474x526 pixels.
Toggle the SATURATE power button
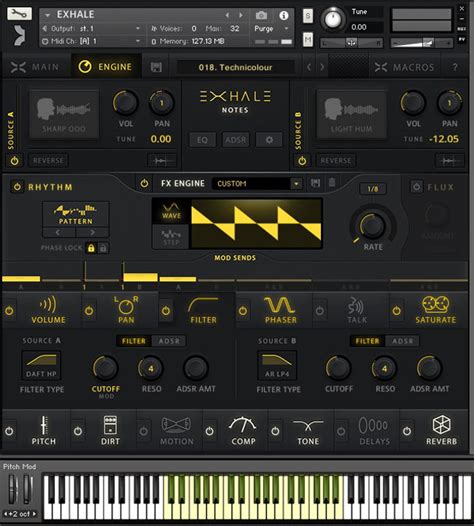click(x=397, y=311)
